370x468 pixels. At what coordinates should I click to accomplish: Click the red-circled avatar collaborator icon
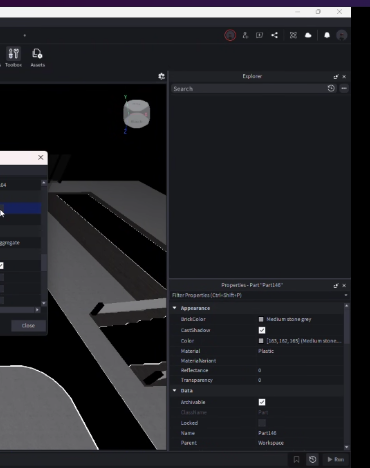tap(230, 35)
